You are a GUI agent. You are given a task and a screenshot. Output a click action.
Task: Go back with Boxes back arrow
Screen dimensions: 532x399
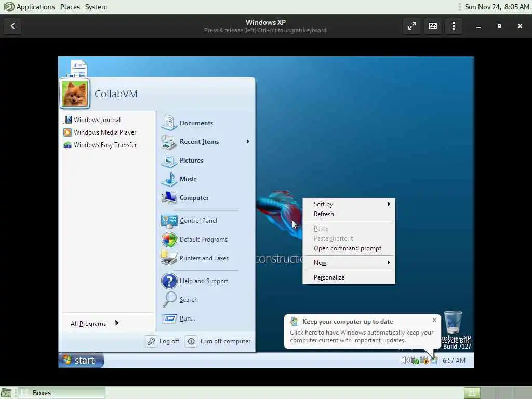[x=13, y=26]
